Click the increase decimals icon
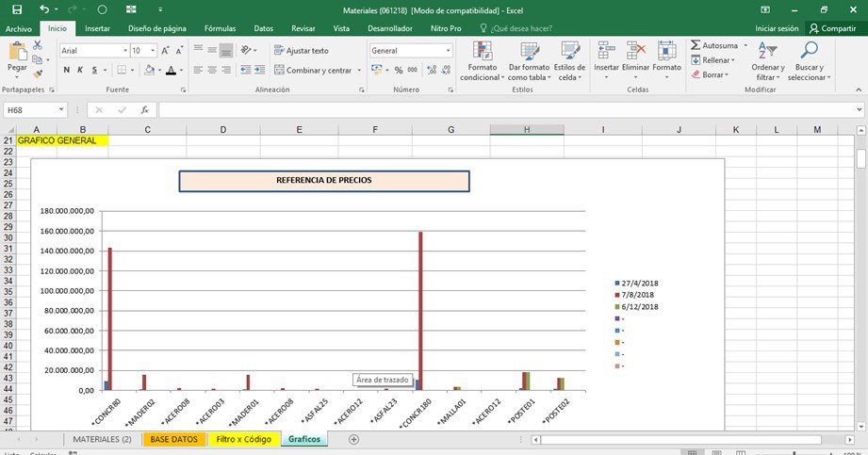 tap(432, 71)
